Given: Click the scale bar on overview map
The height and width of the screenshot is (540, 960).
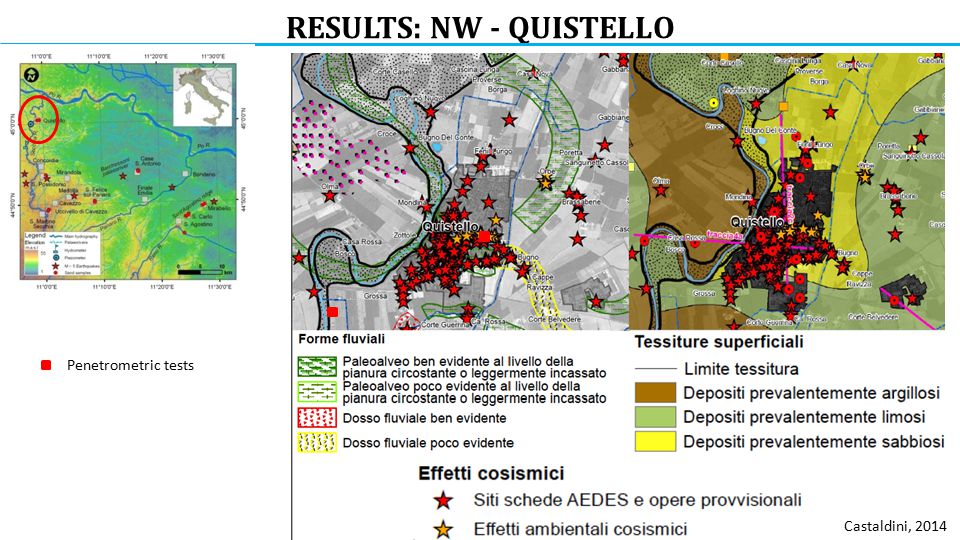Looking at the screenshot, I should tap(203, 271).
